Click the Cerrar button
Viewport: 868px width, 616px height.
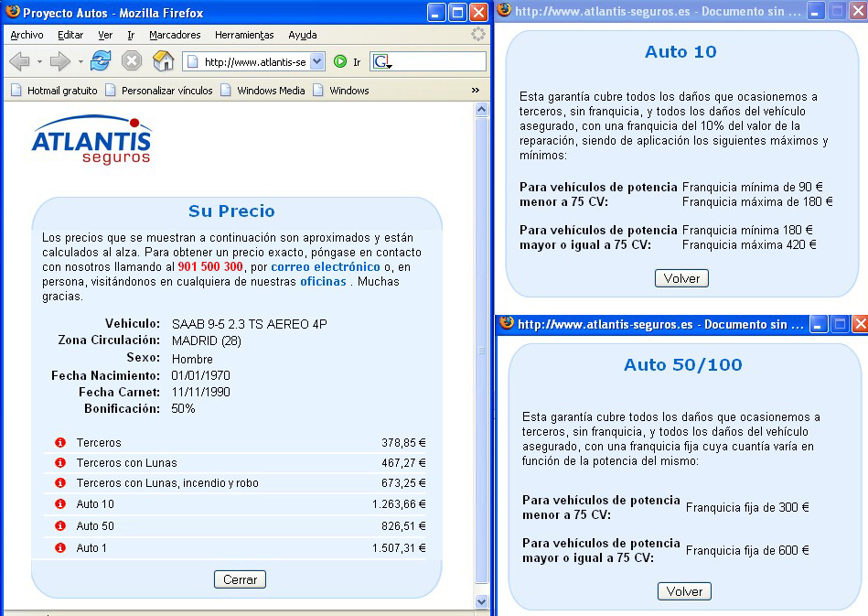[x=241, y=579]
